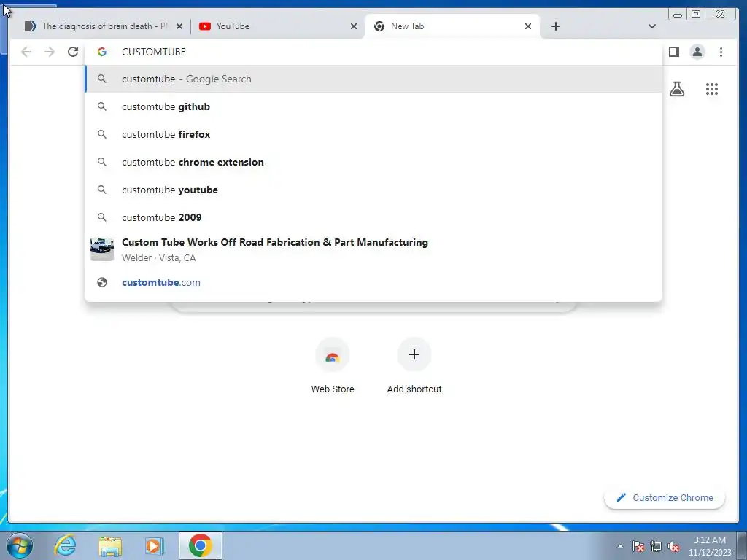Click the browser back arrow
Image resolution: width=747 pixels, height=560 pixels.
point(26,52)
